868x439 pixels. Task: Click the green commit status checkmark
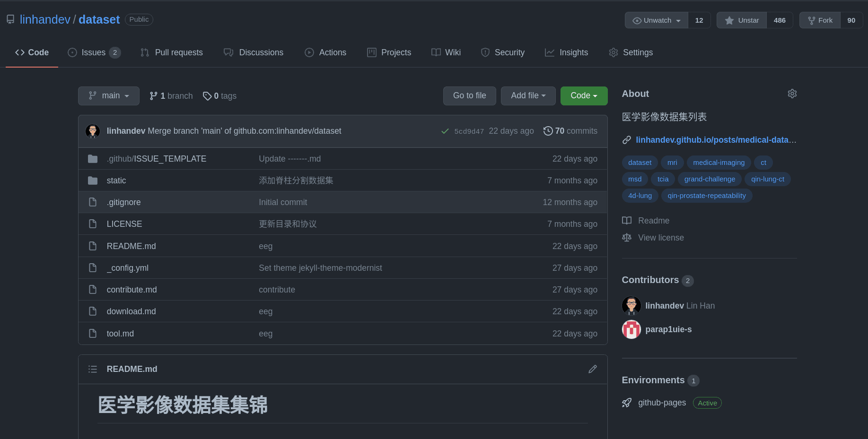pos(445,131)
